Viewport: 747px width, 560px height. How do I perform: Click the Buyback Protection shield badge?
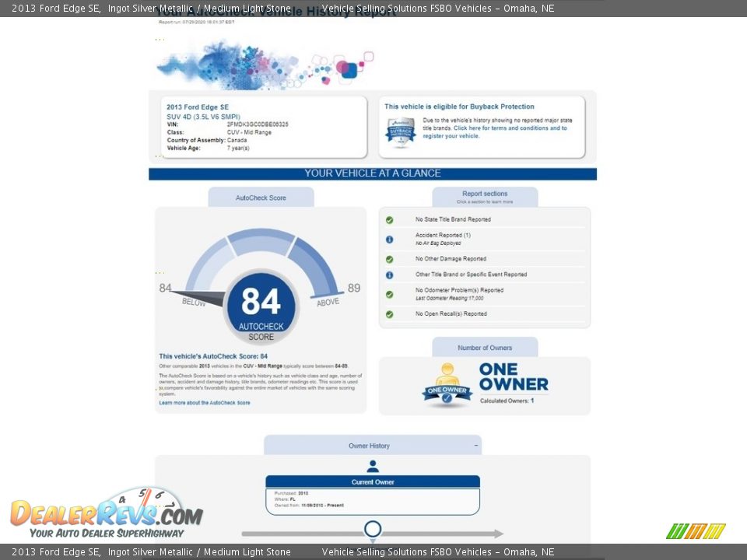coord(401,132)
